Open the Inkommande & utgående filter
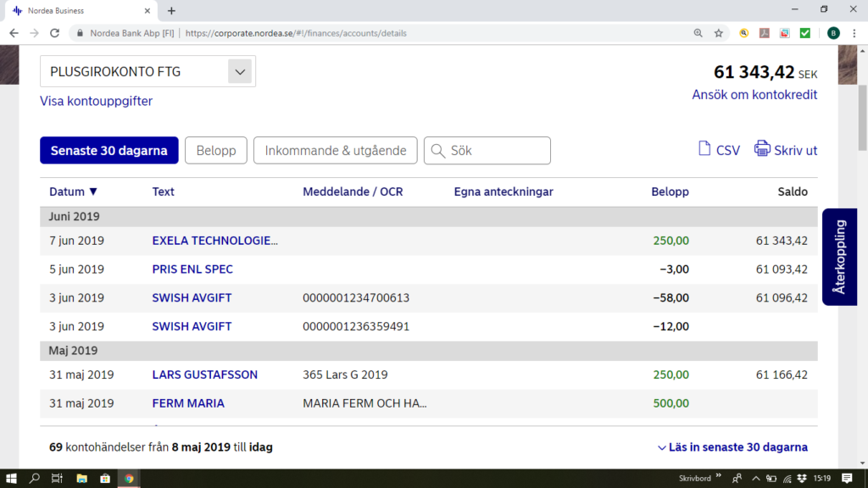This screenshot has width=868, height=488. pos(336,151)
